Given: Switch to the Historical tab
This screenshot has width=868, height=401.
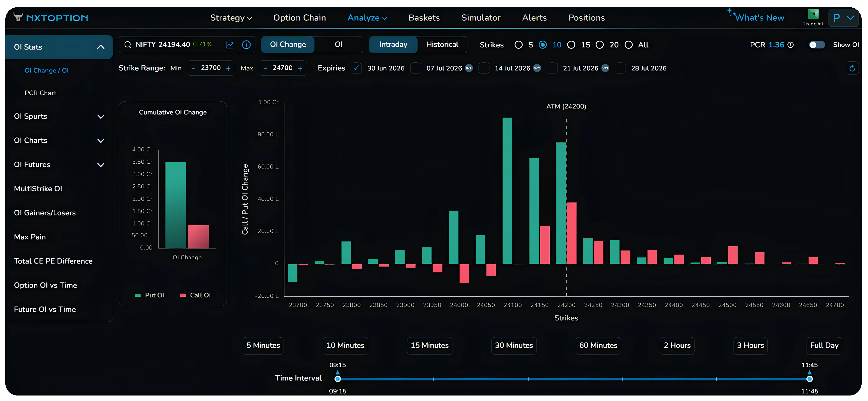Looking at the screenshot, I should (x=442, y=44).
